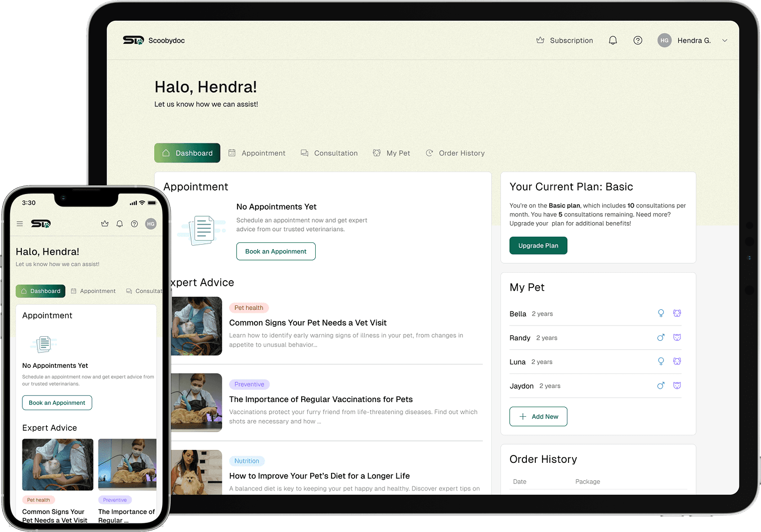Screen dimensions: 761x532
Task: Select the Nutrition tag label
Action: click(x=247, y=461)
